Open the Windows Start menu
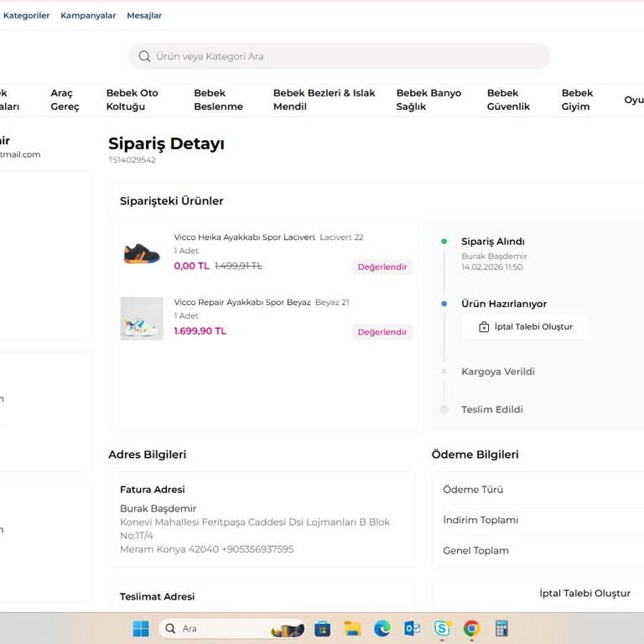Screen dimensions: 644x644 [141, 628]
